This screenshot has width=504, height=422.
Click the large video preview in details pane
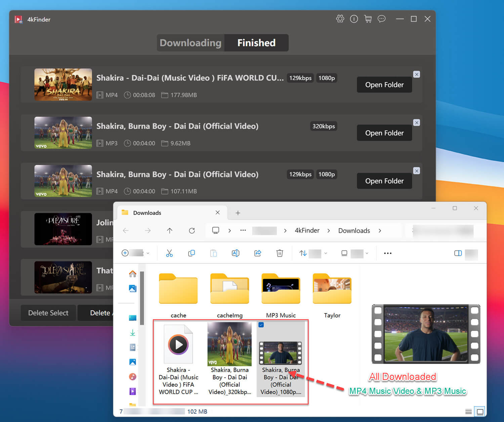pyautogui.click(x=426, y=334)
